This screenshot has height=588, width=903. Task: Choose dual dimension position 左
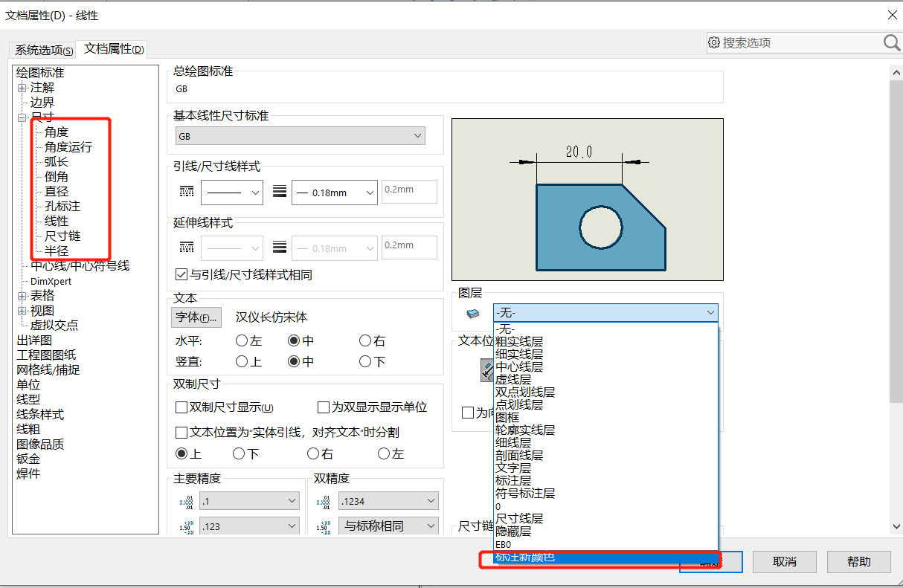[x=384, y=453]
